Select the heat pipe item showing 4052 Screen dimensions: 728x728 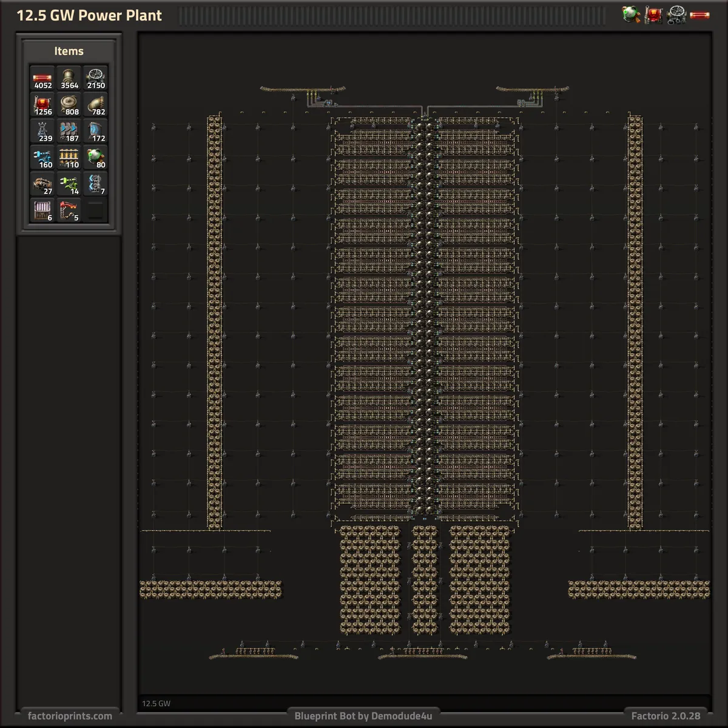pyautogui.click(x=42, y=78)
